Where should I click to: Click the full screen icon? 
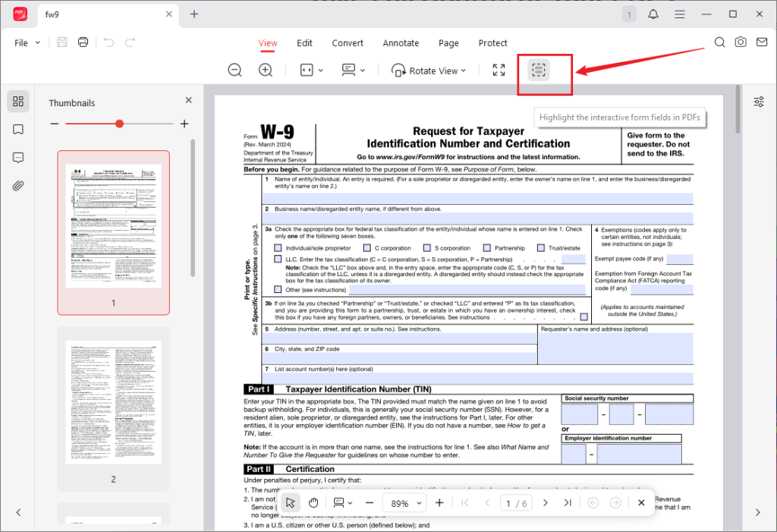[x=499, y=70]
